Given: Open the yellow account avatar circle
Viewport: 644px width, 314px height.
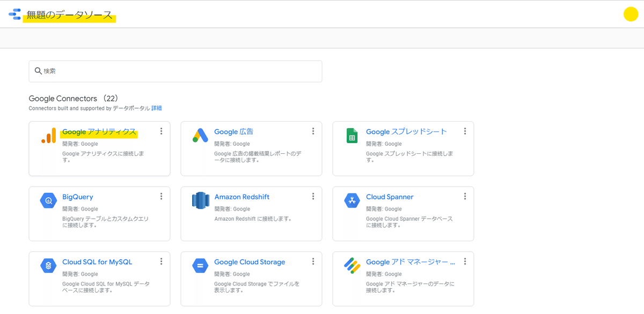Looking at the screenshot, I should tap(631, 14).
